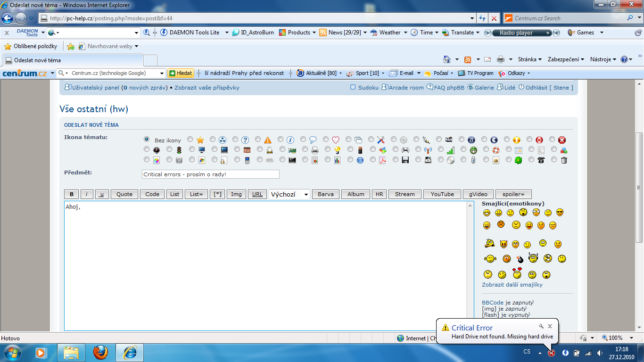Open the Radio player dropdown
This screenshot has width=644, height=362.
tap(548, 33)
